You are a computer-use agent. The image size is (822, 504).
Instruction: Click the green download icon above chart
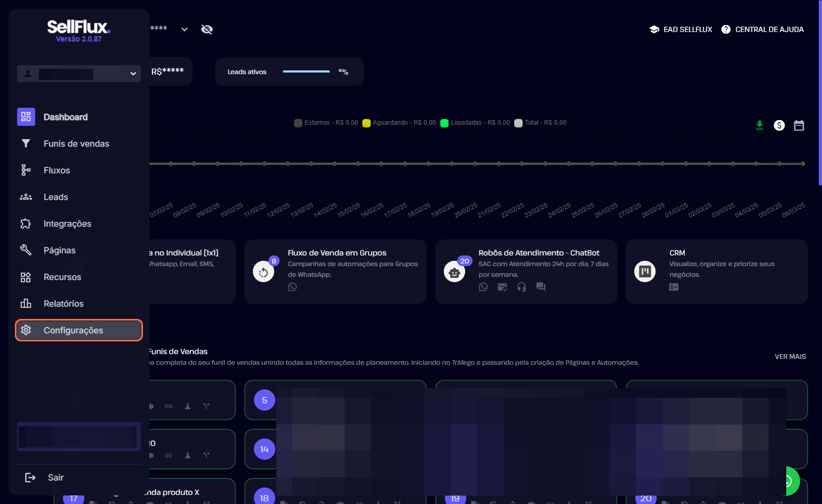pyautogui.click(x=759, y=125)
